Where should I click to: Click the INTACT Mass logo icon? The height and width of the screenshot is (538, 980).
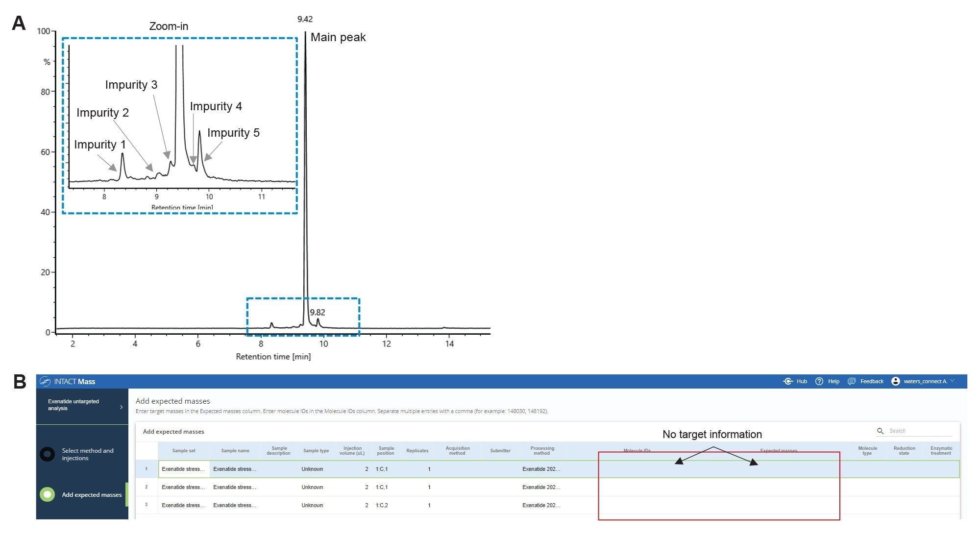45,381
